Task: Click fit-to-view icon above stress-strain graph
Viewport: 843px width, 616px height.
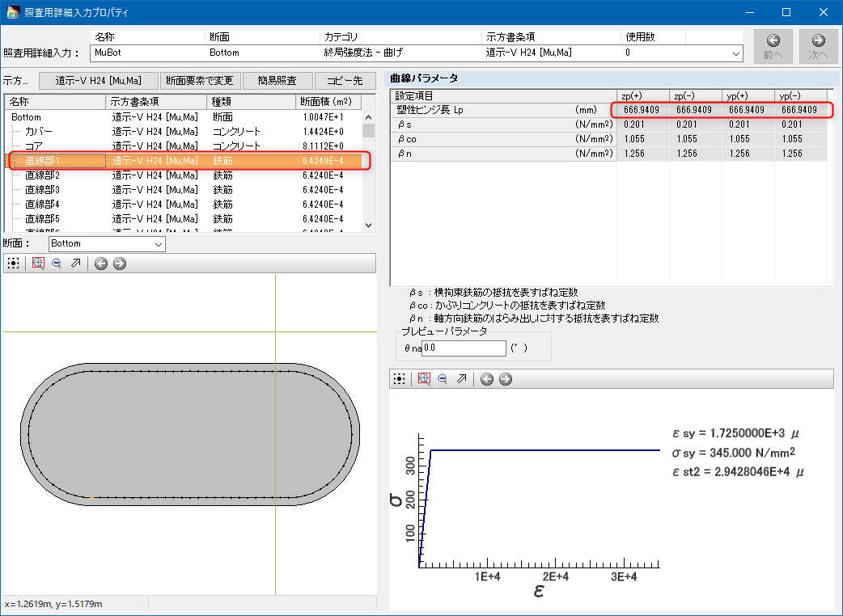Action: click(399, 379)
